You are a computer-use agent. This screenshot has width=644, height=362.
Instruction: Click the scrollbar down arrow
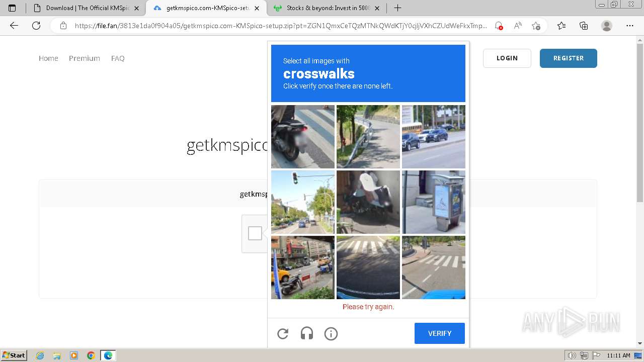640,343
